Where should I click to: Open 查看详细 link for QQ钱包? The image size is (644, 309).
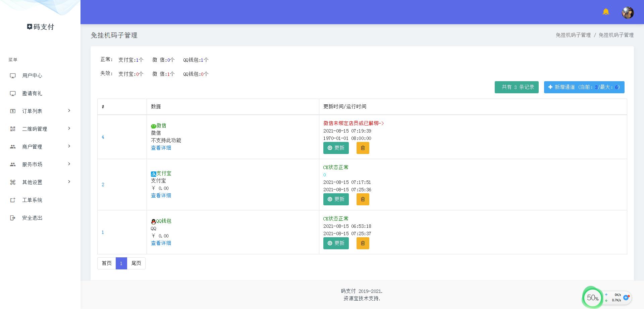pos(161,243)
